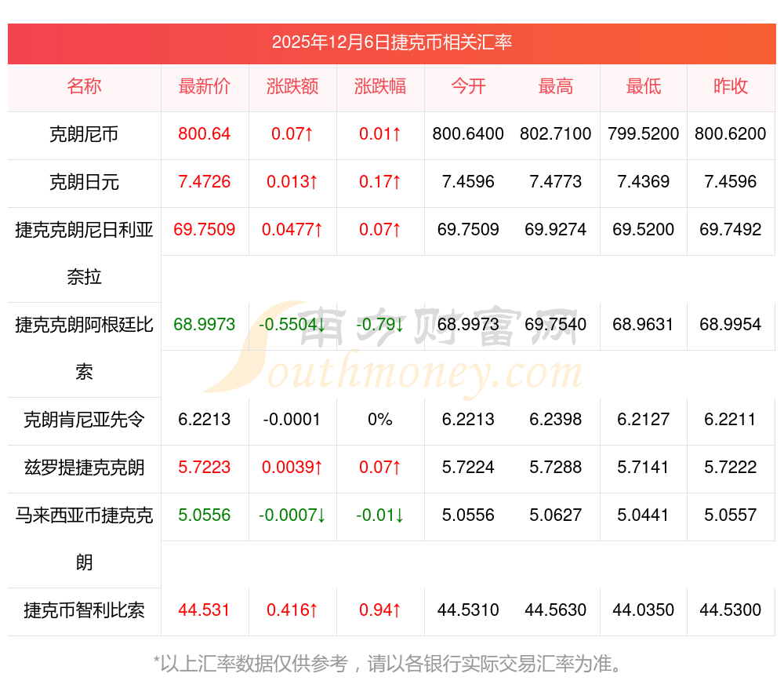Select the 克朗肯尼亚先令 row name
Image resolution: width=784 pixels, height=688 pixels.
pos(84,420)
